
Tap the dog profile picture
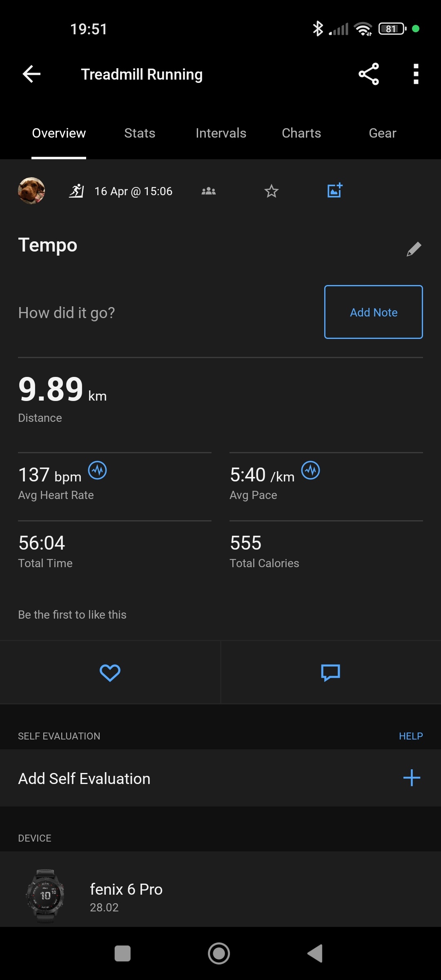pos(31,191)
